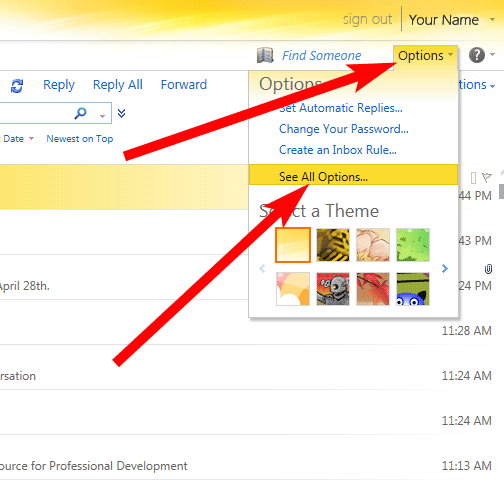Click the category box on highlighted message
The image size is (504, 504).
[473, 178]
